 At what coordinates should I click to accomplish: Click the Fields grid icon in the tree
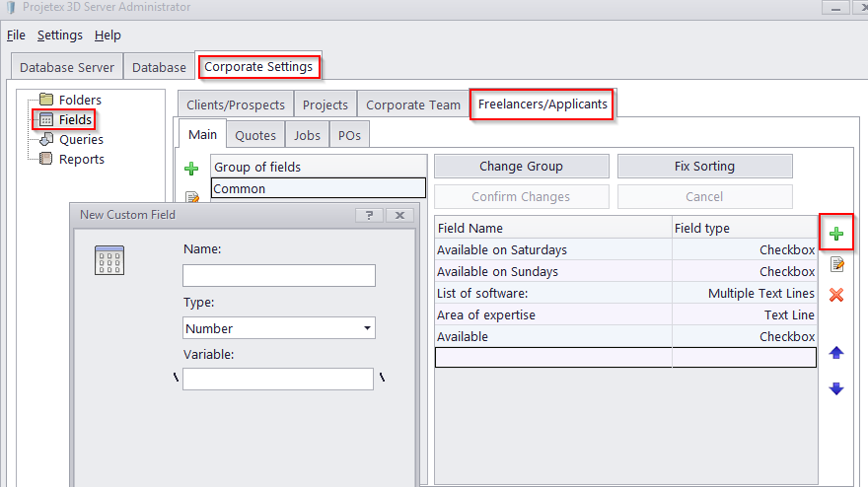coord(46,119)
